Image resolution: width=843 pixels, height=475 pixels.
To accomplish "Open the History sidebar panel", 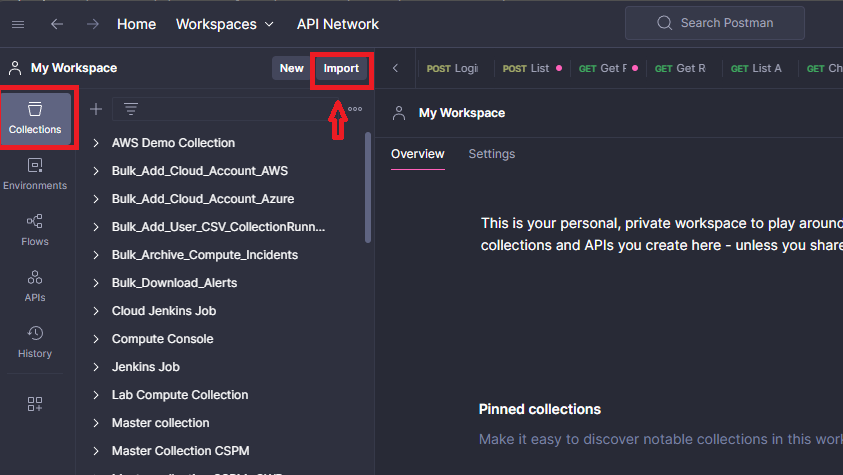I will coord(35,342).
